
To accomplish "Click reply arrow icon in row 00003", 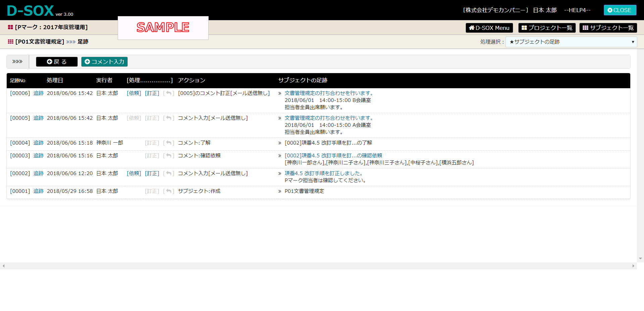I will (x=169, y=156).
